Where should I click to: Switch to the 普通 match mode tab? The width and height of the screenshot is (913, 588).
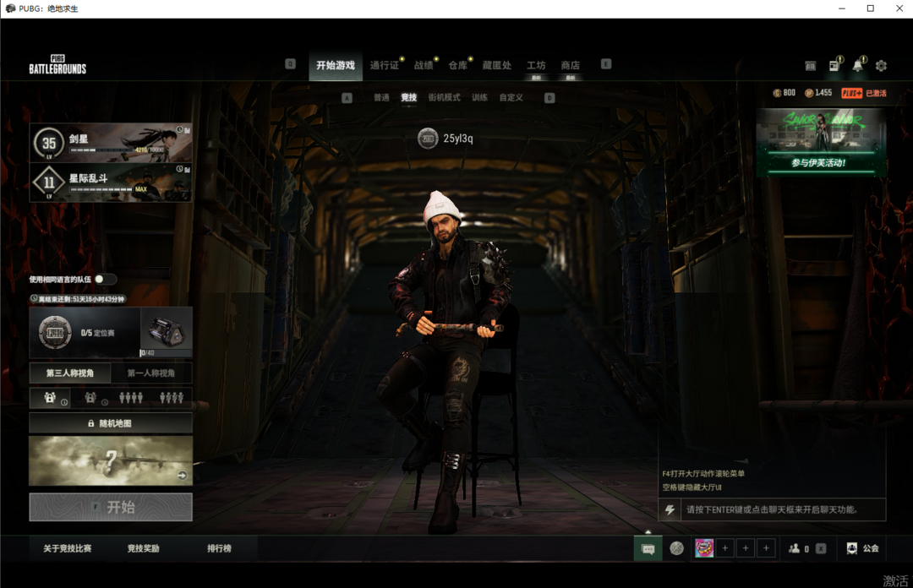(381, 98)
